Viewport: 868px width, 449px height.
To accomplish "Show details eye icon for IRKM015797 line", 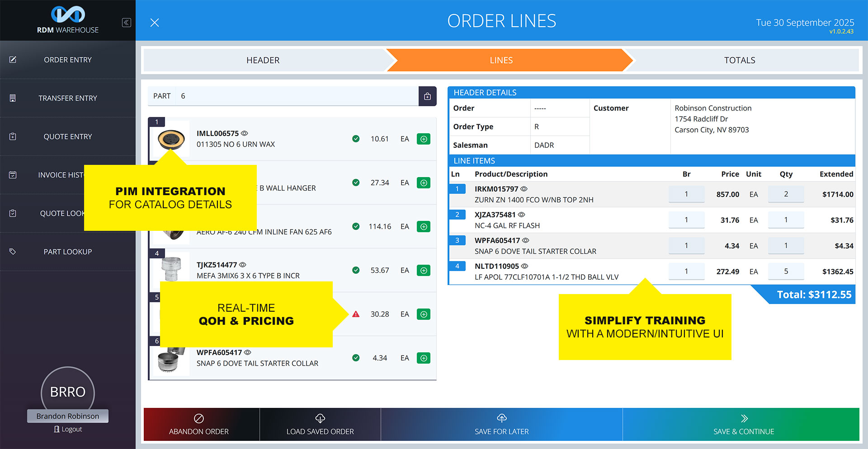I will (524, 189).
